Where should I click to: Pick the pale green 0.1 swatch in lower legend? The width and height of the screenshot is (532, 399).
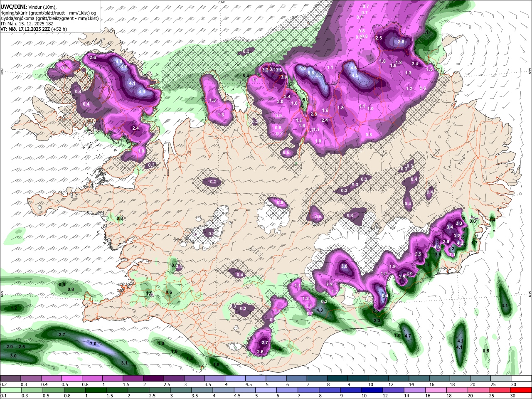(10, 390)
